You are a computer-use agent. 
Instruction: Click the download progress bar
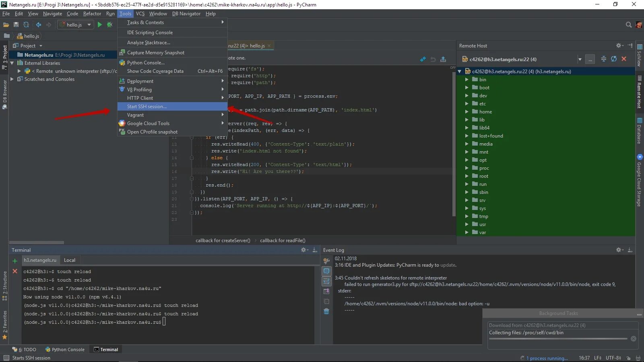(558, 339)
